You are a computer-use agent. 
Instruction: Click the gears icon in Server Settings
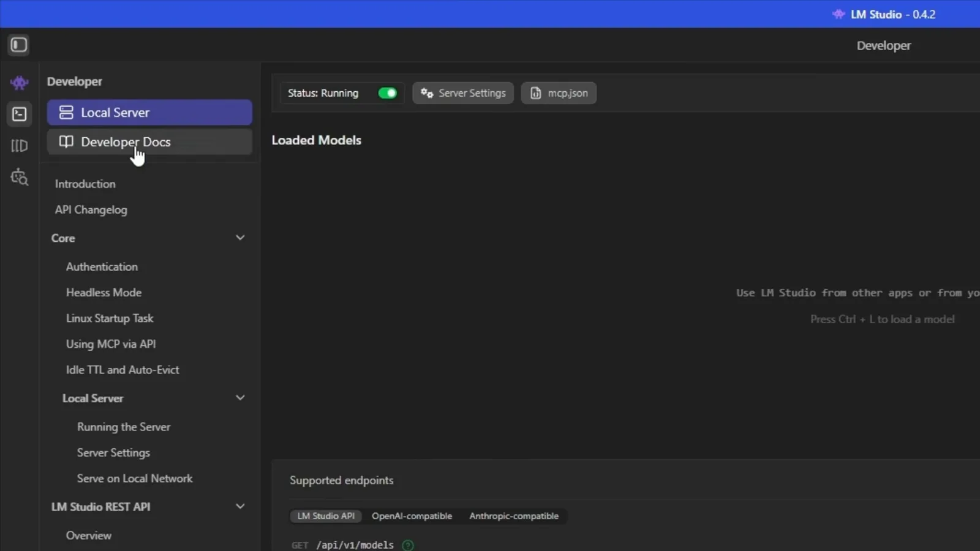pyautogui.click(x=427, y=93)
